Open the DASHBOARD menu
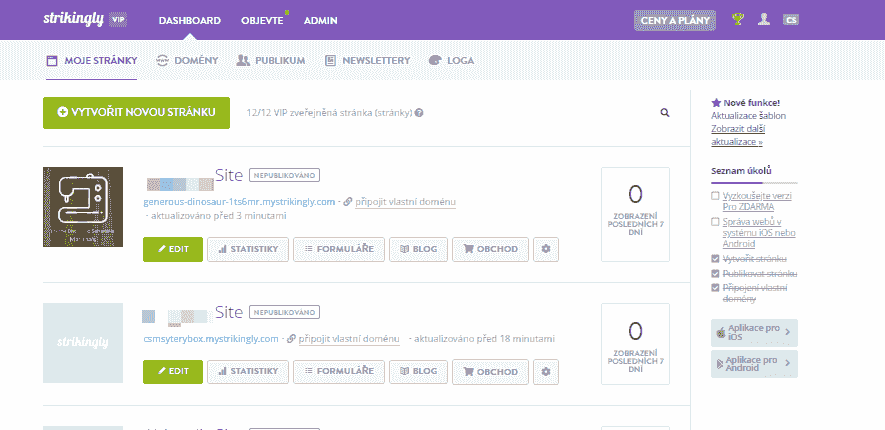 (190, 20)
